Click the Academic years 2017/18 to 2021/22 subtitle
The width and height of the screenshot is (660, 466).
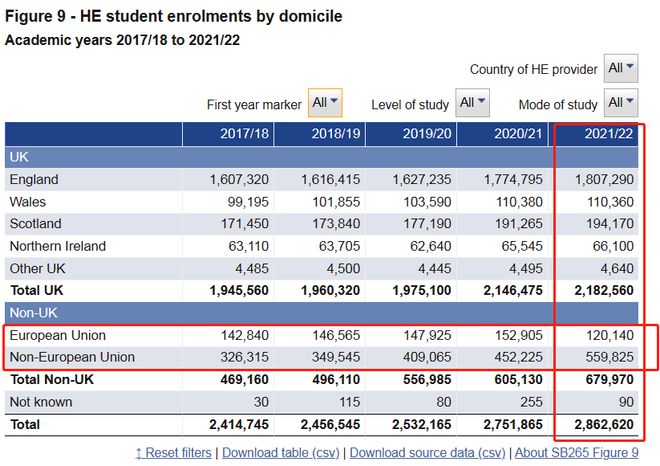[122, 40]
